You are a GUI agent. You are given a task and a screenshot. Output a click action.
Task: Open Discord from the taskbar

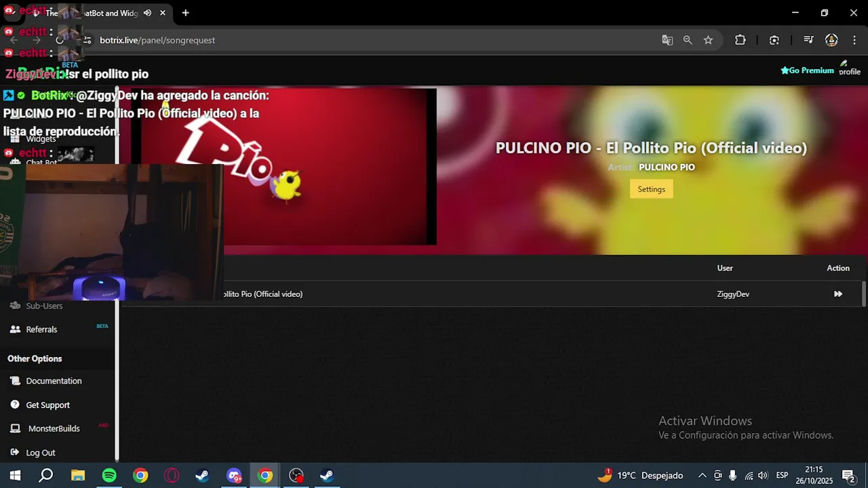[x=234, y=476]
